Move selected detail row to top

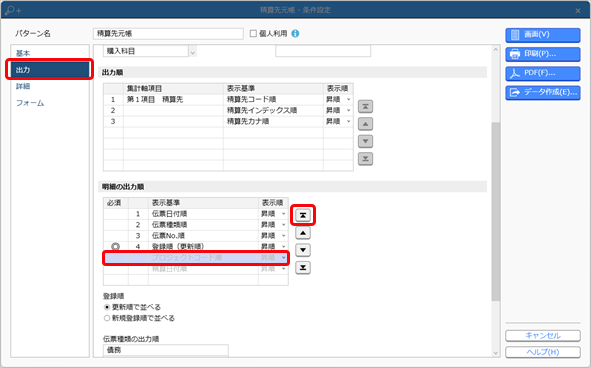coord(303,215)
